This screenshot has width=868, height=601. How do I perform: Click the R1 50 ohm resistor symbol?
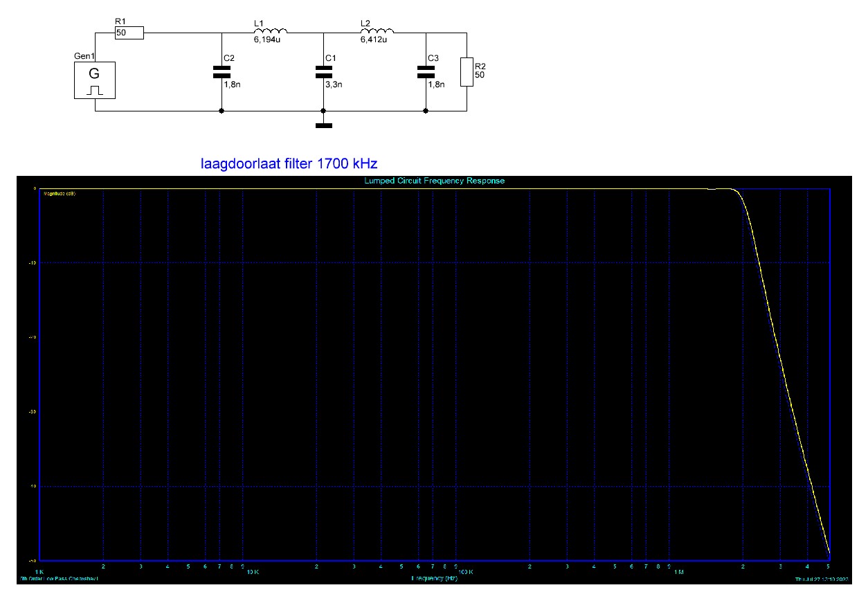129,33
